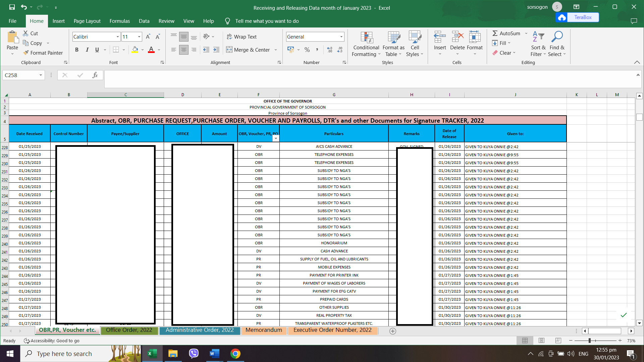Screen dimensions: 644x362
Task: Open Find & Select menu
Action: [x=557, y=44]
